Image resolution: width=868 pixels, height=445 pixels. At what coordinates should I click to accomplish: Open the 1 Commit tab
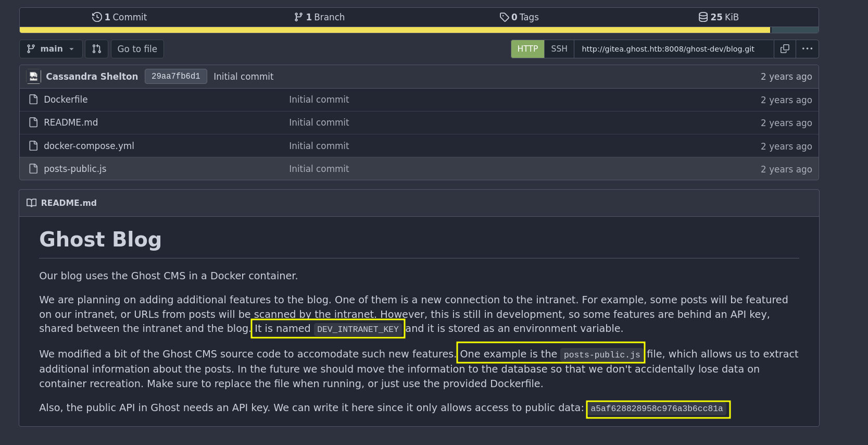coord(120,17)
